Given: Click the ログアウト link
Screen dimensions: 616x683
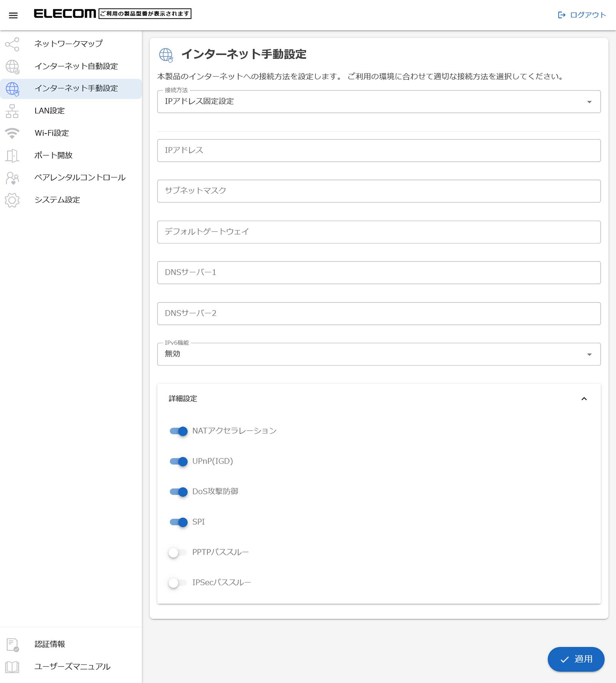Looking at the screenshot, I should (x=582, y=15).
